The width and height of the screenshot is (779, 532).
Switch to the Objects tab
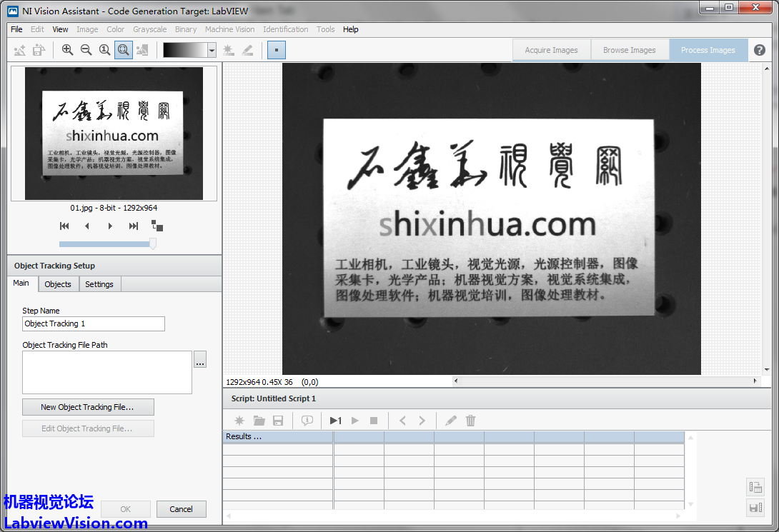58,284
